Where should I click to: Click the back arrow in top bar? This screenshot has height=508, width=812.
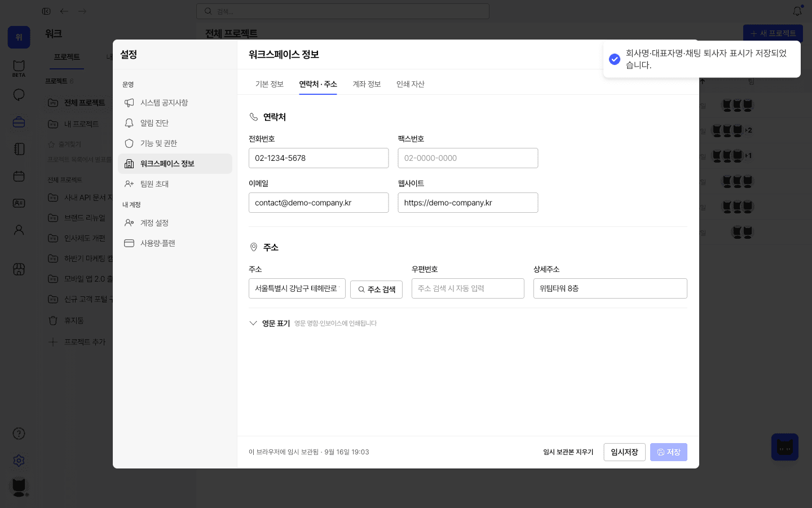pos(64,11)
